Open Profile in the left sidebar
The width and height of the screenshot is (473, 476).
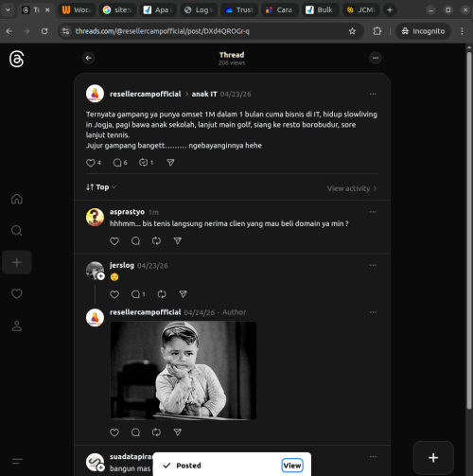pyautogui.click(x=17, y=326)
